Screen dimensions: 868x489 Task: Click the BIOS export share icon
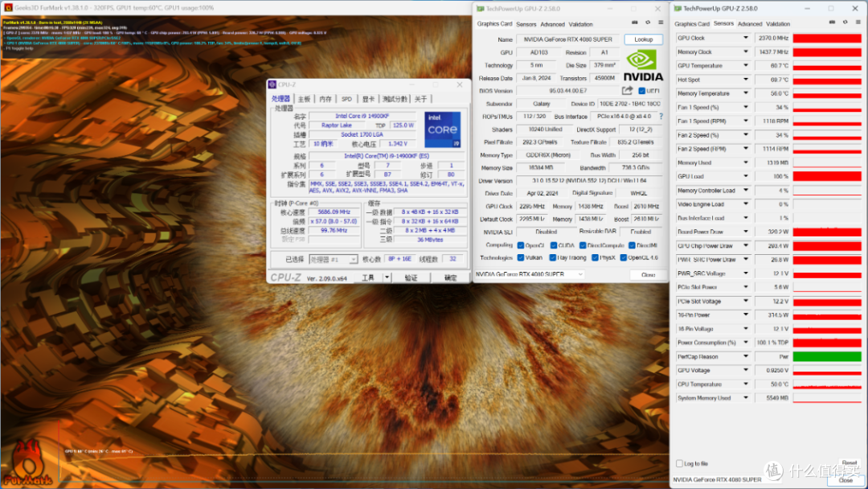(627, 90)
